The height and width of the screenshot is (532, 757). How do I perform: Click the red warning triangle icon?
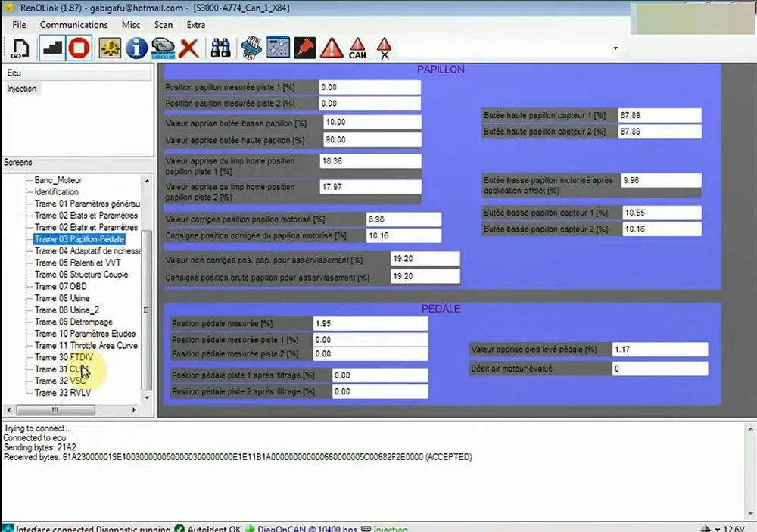tap(332, 48)
